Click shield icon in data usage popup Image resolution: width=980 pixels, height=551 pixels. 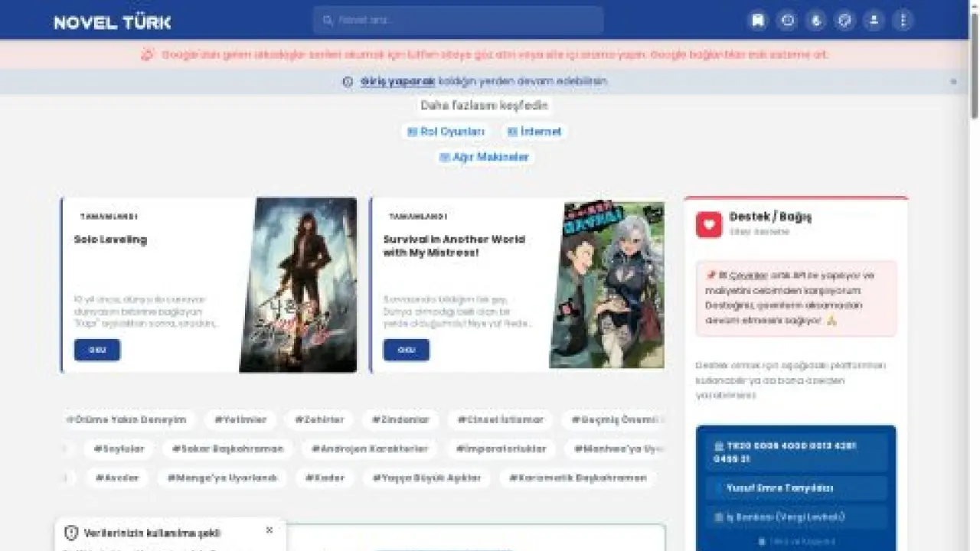71,533
